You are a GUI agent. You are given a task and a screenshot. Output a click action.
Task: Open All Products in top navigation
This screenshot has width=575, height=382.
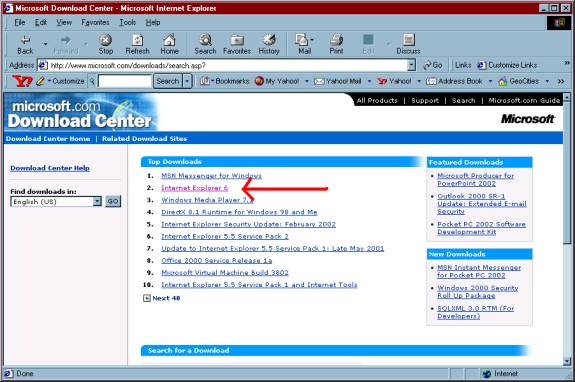click(x=377, y=100)
